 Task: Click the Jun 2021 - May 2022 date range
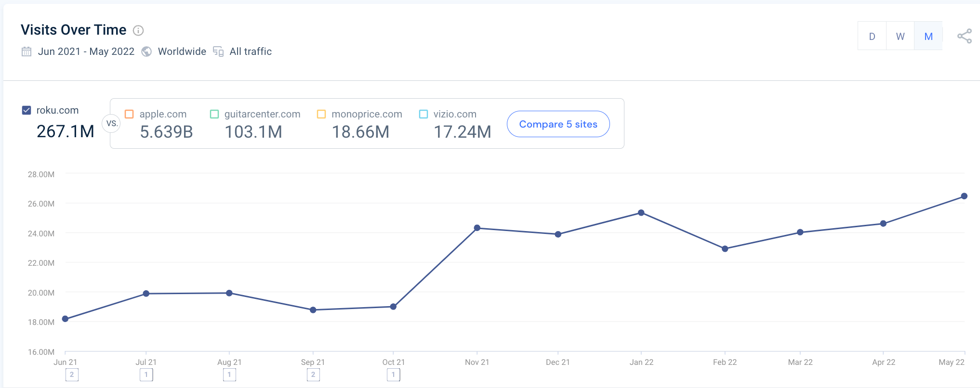[86, 52]
